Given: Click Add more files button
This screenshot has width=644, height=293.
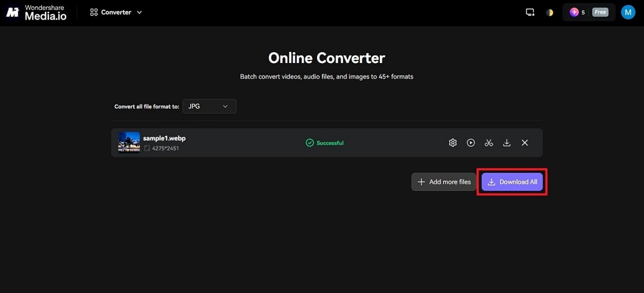Looking at the screenshot, I should pos(444,182).
